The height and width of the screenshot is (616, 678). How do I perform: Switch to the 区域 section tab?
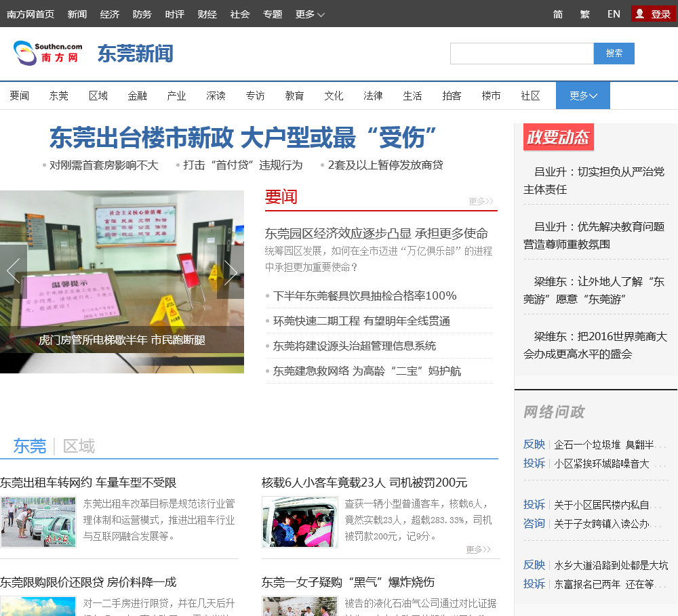[79, 446]
